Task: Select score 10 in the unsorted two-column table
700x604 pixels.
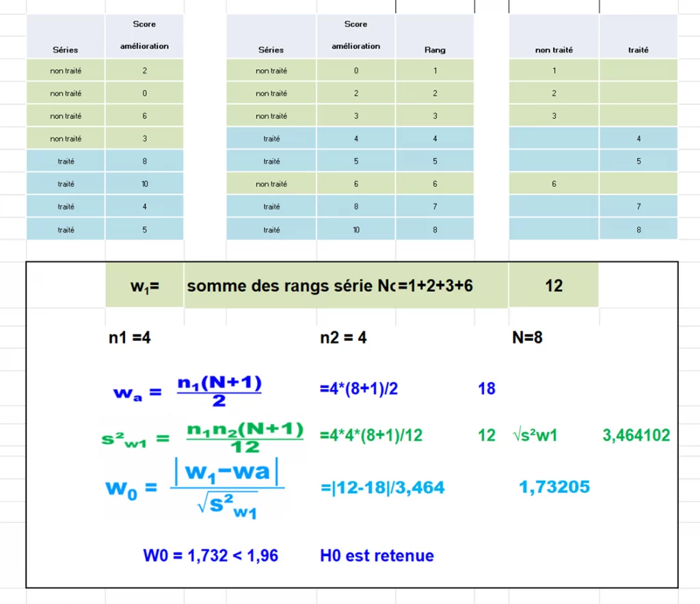Action: pos(145,184)
